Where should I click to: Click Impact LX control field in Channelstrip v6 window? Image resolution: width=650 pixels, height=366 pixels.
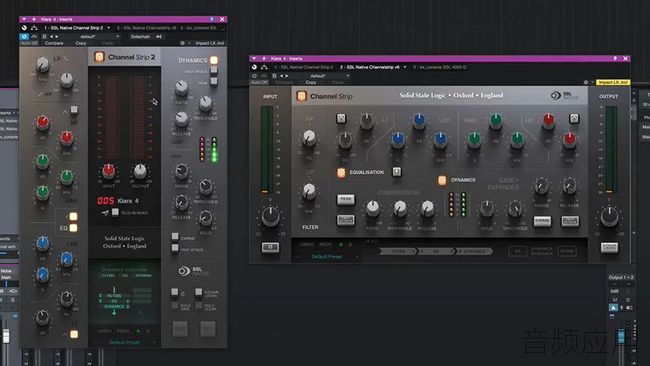click(x=613, y=82)
